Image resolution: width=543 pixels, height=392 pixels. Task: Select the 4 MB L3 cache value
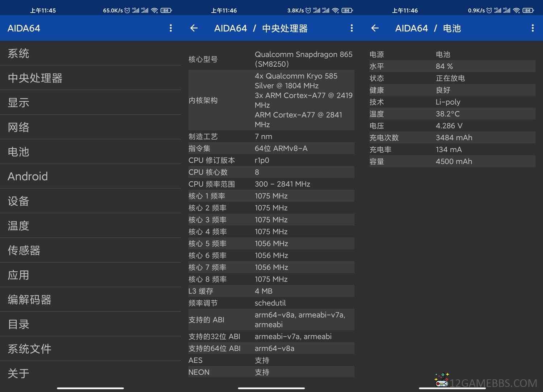(x=264, y=291)
